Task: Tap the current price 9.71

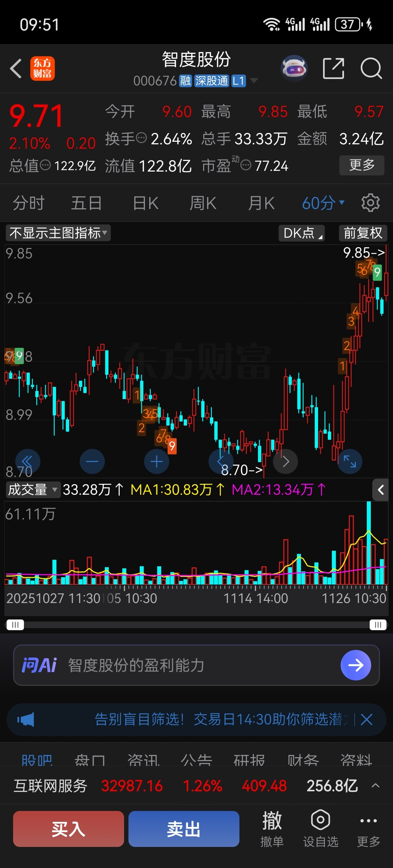Action: click(x=37, y=116)
